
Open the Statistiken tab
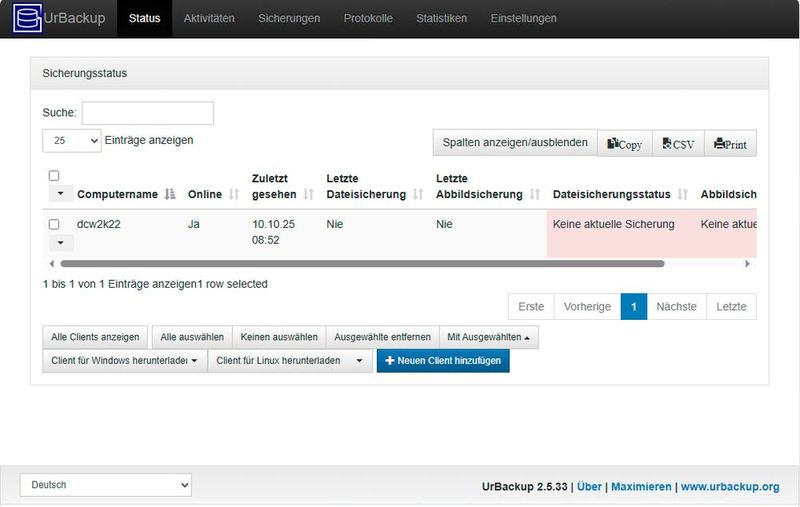coord(441,18)
